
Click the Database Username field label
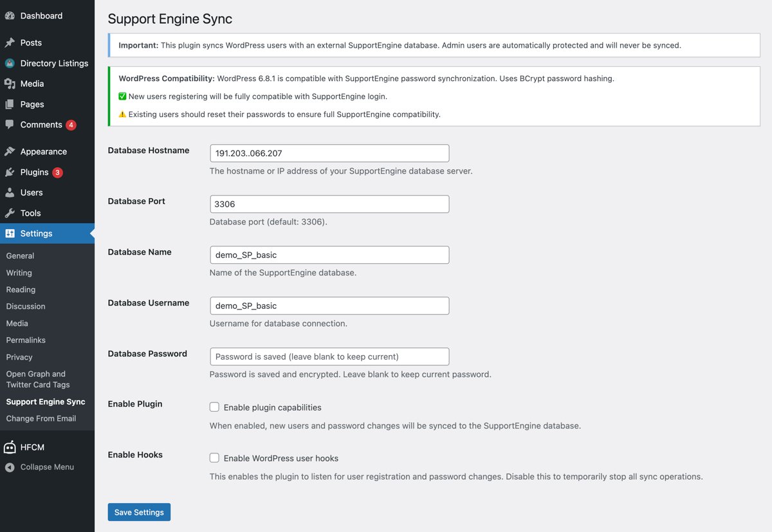click(x=149, y=303)
